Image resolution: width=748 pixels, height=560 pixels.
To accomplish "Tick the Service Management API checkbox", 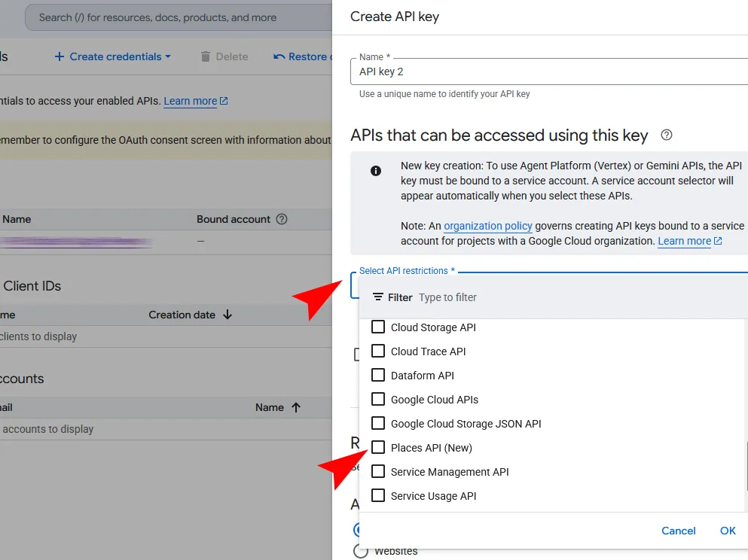I will tap(378, 471).
